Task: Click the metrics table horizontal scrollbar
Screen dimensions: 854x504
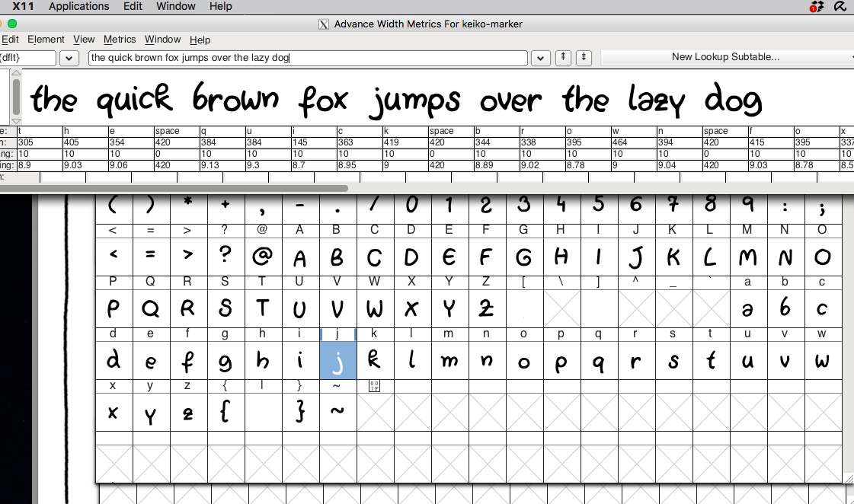Action: 173,188
